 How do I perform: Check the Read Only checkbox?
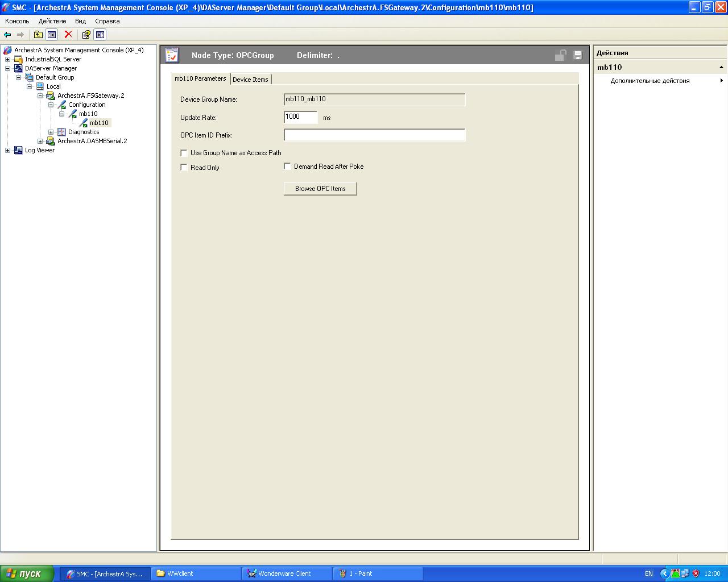184,168
